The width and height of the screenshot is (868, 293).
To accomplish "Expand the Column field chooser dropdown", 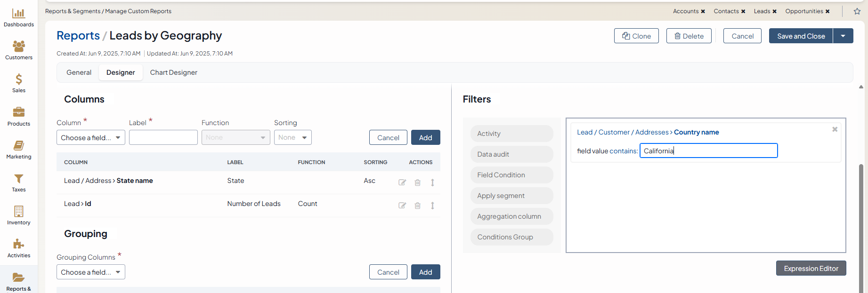I will point(91,138).
